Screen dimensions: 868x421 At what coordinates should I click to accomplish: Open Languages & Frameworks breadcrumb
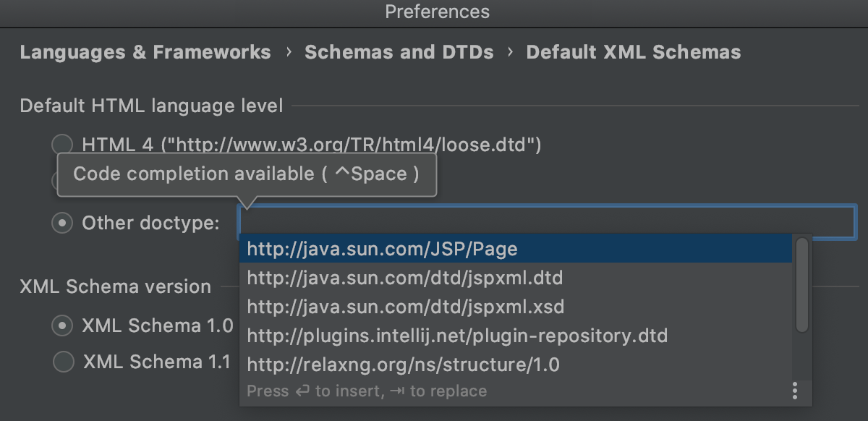click(145, 51)
